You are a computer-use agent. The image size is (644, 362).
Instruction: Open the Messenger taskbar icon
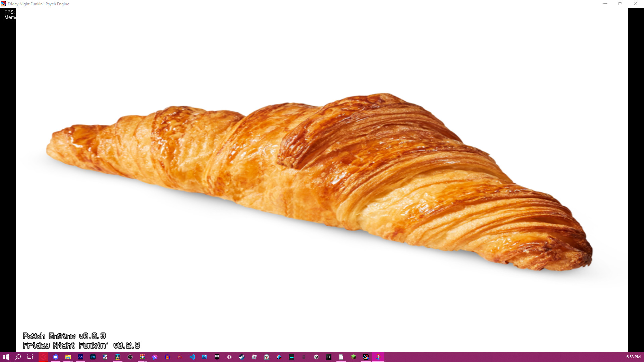[x=155, y=357]
